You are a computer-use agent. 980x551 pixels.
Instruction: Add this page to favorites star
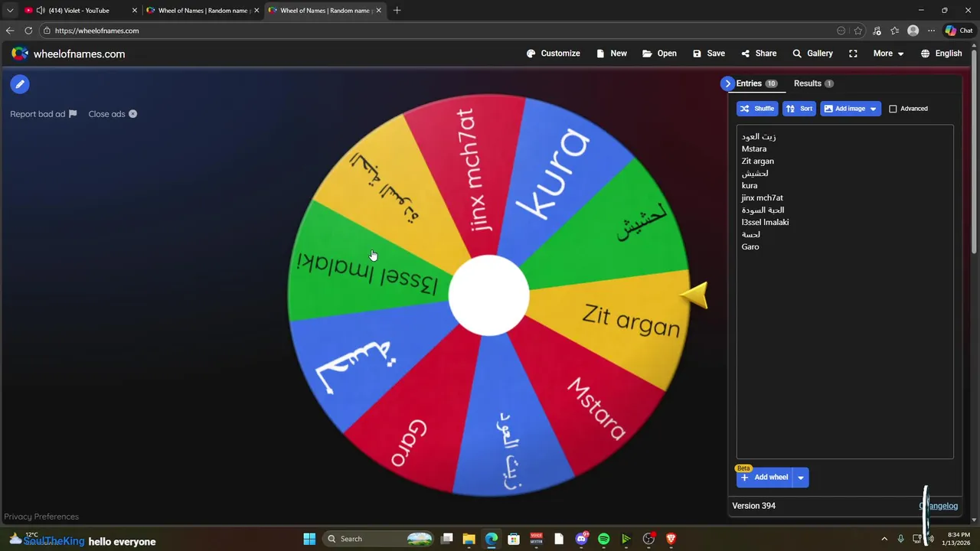(x=858, y=31)
